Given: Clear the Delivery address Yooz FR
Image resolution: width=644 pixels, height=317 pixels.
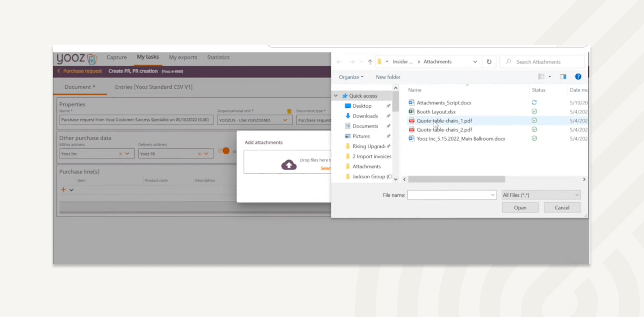Looking at the screenshot, I should click(x=199, y=154).
